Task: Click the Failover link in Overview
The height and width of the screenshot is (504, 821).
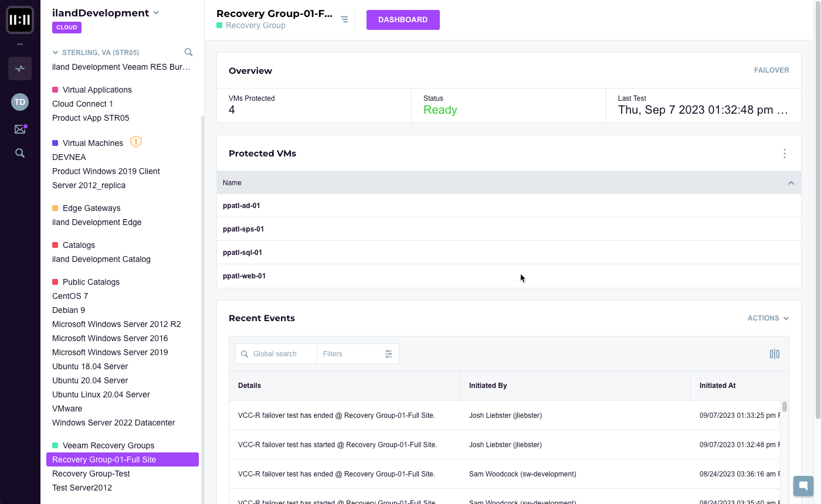Action: pos(771,70)
